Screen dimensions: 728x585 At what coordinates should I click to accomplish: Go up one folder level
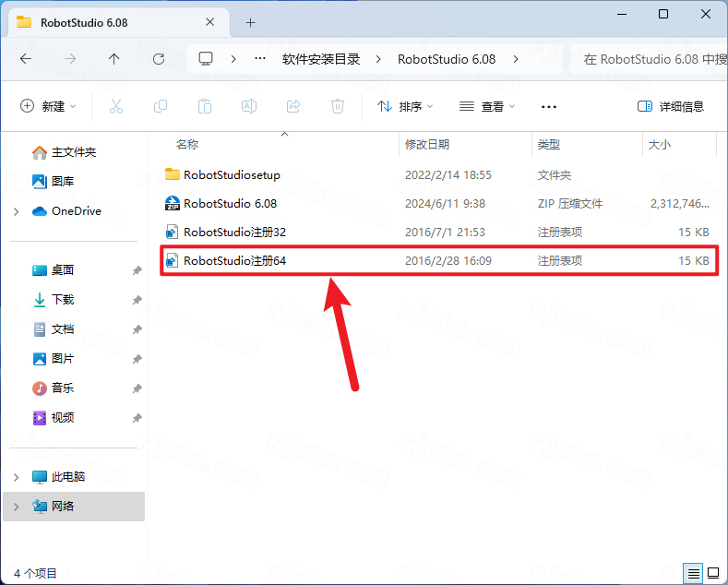(x=113, y=59)
